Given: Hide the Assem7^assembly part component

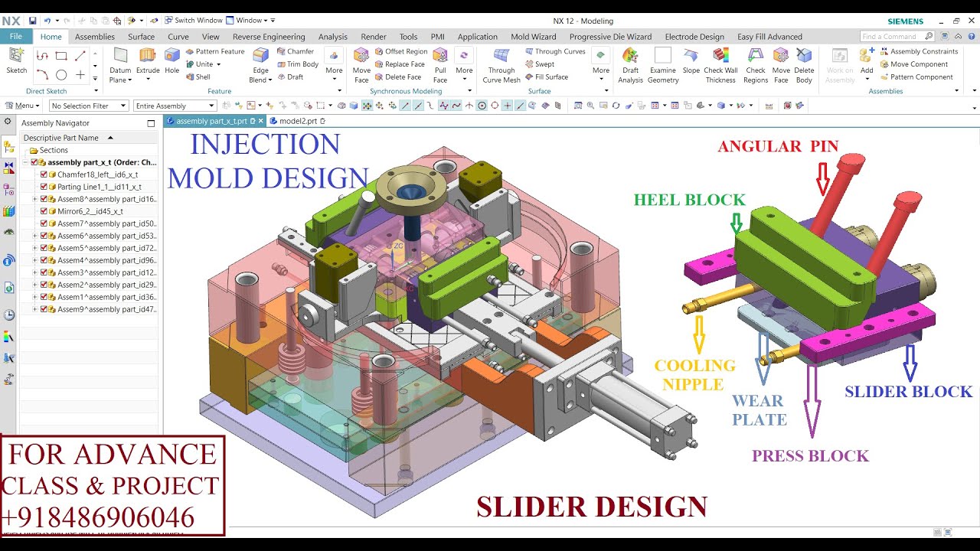Looking at the screenshot, I should pyautogui.click(x=44, y=223).
